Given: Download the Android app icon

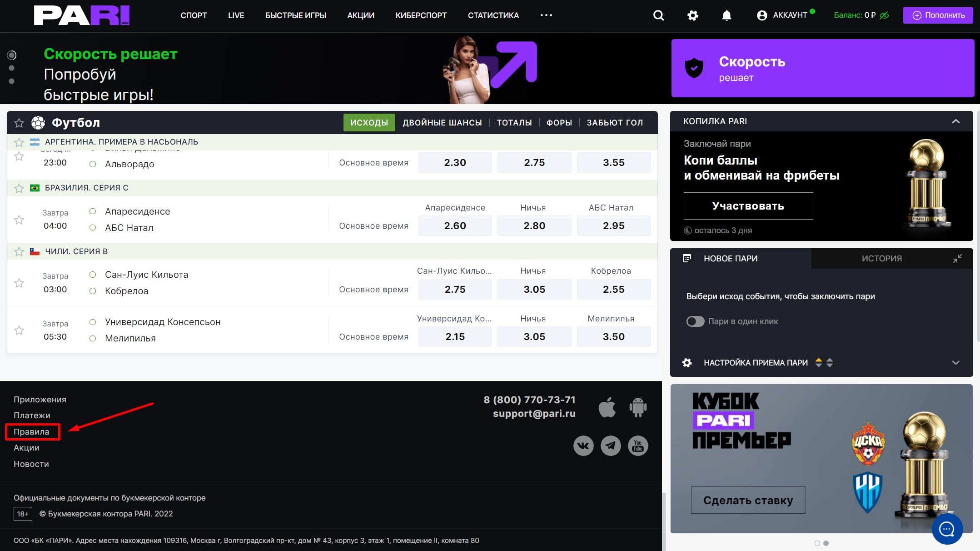Looking at the screenshot, I should point(638,407).
